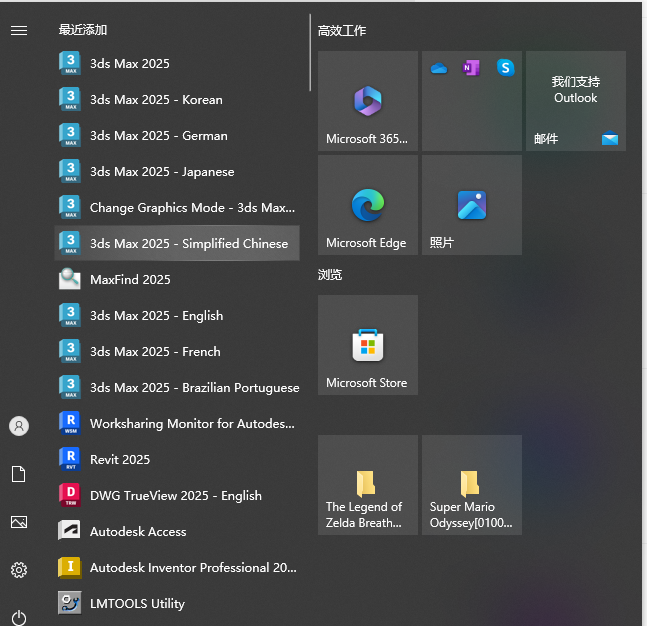Viewport: 647px width, 626px height.
Task: Open Skype from the tile group
Action: (x=505, y=68)
